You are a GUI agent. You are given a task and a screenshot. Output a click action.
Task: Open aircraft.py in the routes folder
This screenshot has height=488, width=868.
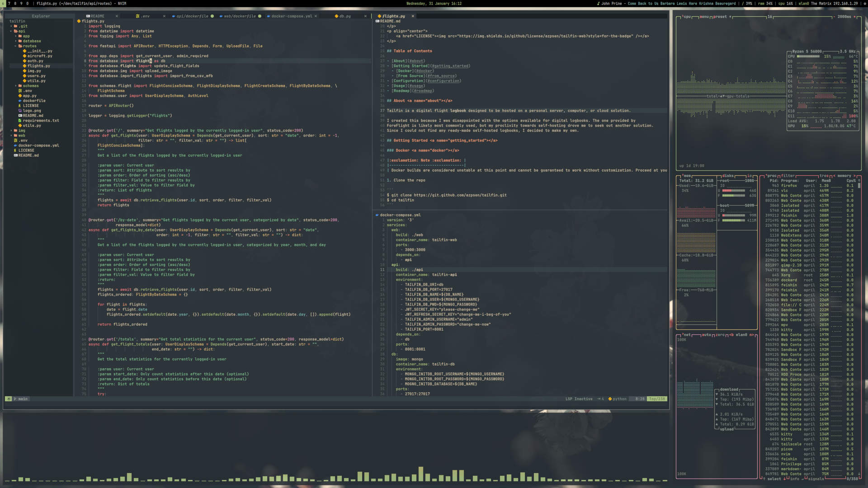click(x=39, y=56)
